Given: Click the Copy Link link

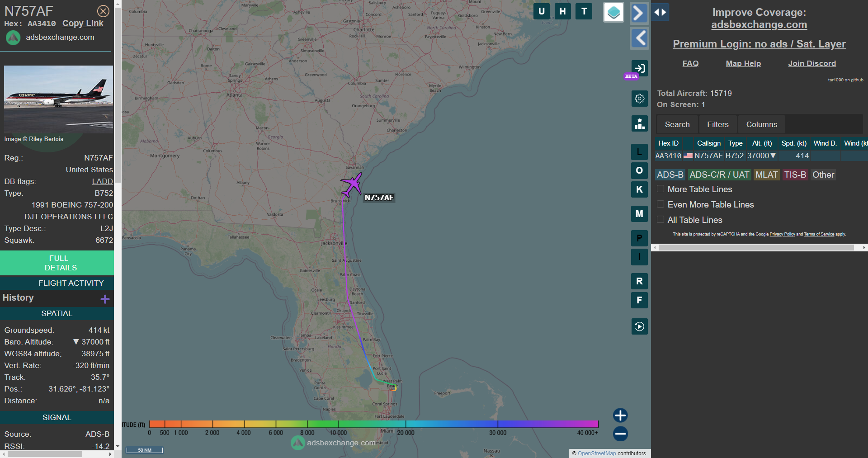Looking at the screenshot, I should click(83, 24).
